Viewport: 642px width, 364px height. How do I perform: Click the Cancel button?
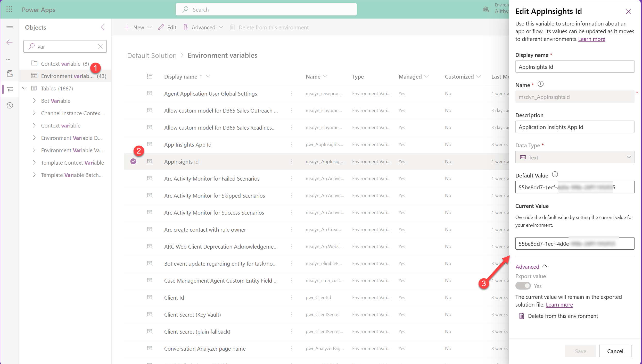coord(615,351)
